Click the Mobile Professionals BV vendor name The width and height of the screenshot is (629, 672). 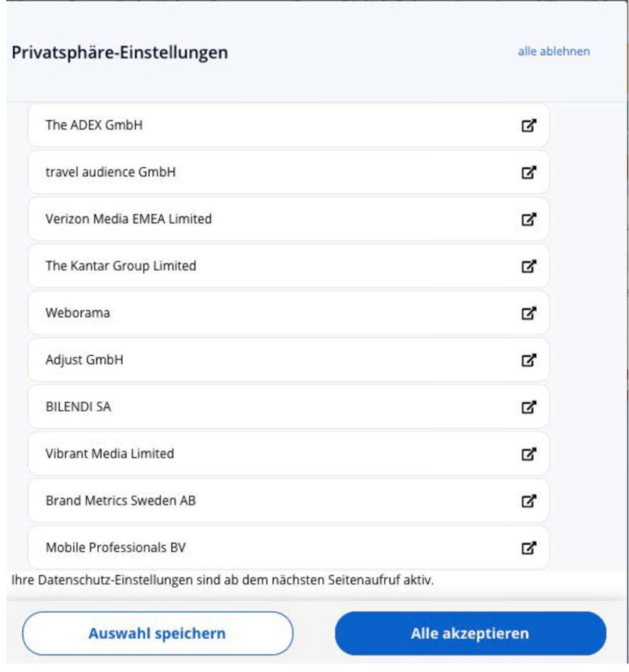click(x=116, y=548)
